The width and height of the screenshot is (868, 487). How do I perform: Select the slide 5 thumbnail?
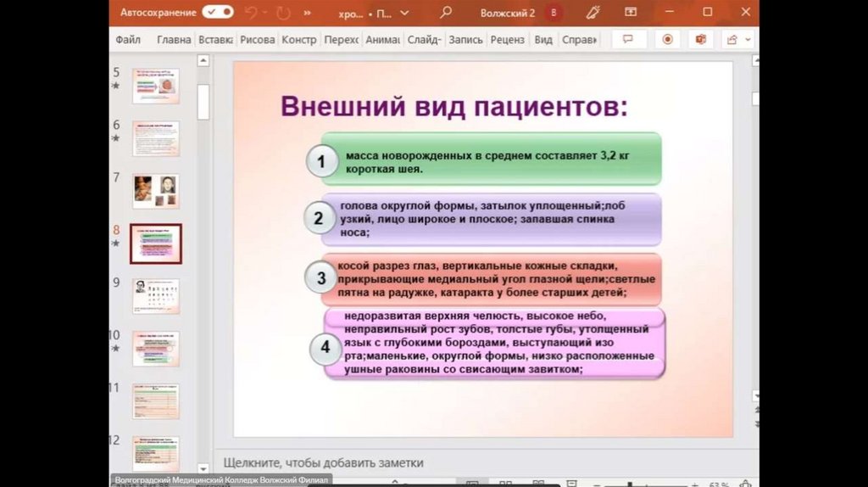[x=156, y=86]
